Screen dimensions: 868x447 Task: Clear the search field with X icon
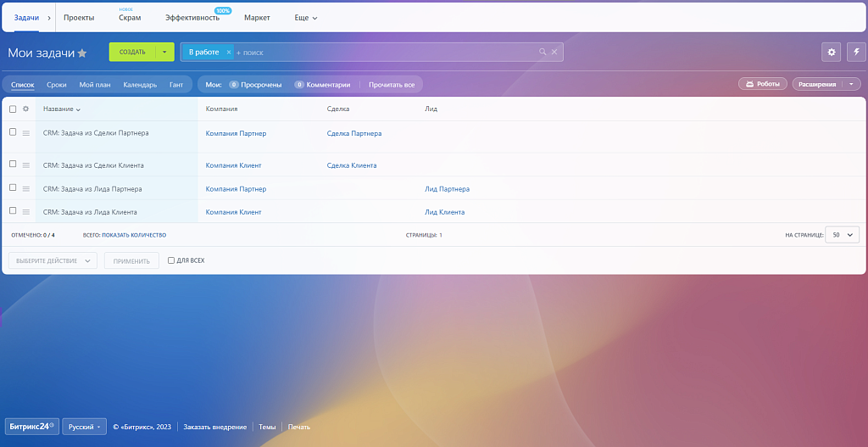(x=554, y=53)
